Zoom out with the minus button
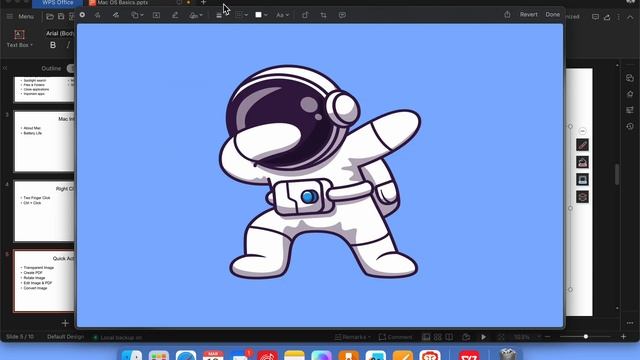Viewport: 640px width, 360px height. click(547, 337)
